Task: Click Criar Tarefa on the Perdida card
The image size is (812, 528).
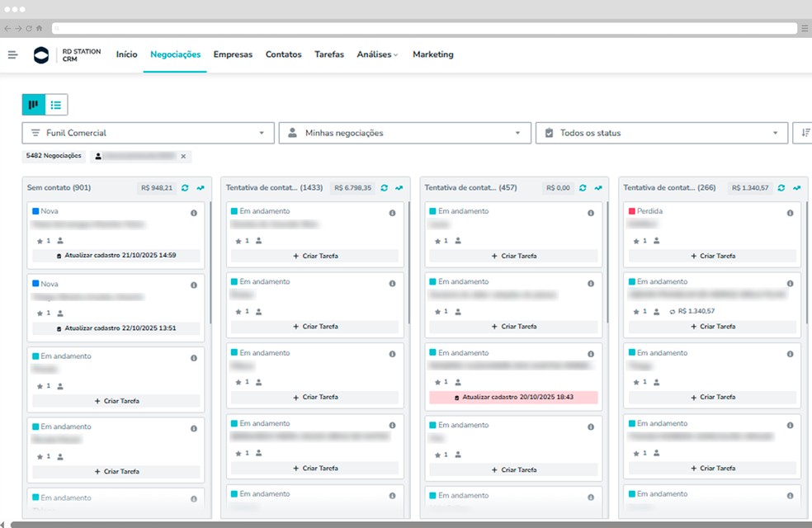Action: coord(711,256)
